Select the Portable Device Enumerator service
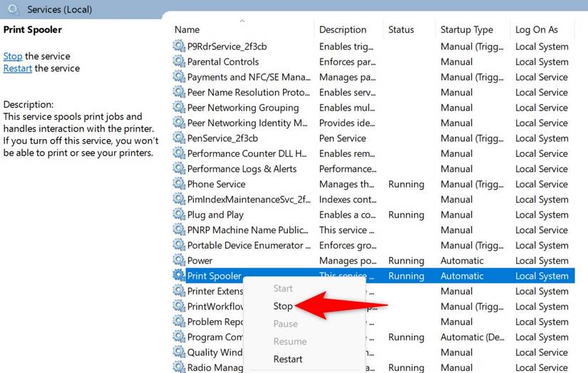Image resolution: width=588 pixels, height=373 pixels. click(x=244, y=245)
